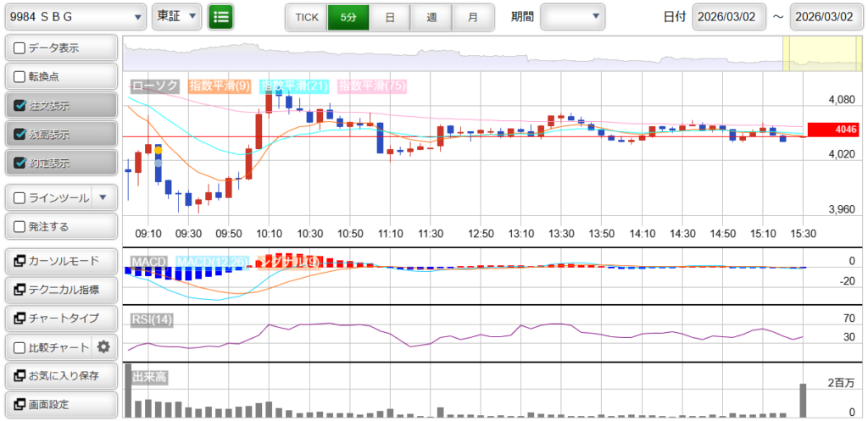
Task: Click the start date field 2026/03/02
Action: [729, 17]
